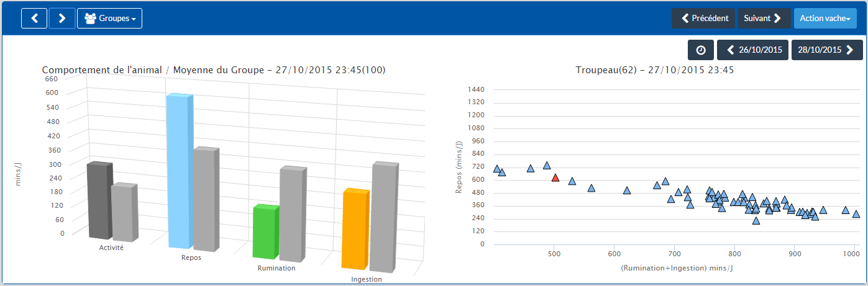Click the red highlighted triangle marker
Screen dimensions: 868x286
point(555,178)
